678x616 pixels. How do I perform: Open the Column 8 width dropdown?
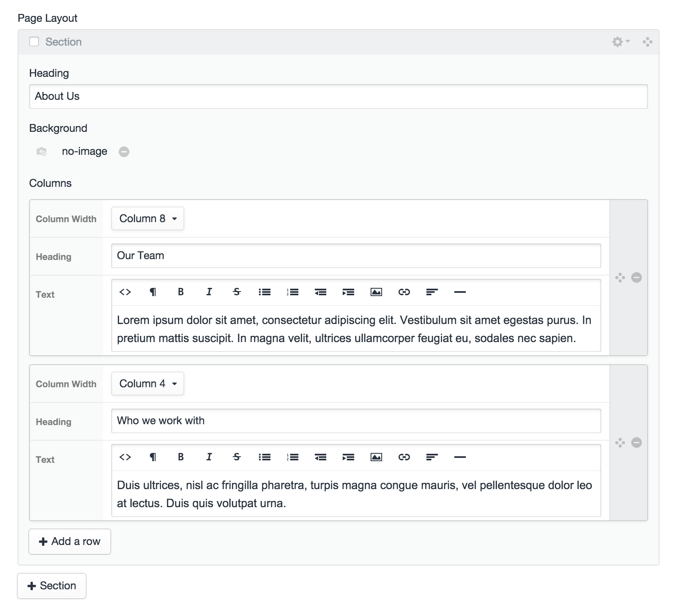click(148, 218)
